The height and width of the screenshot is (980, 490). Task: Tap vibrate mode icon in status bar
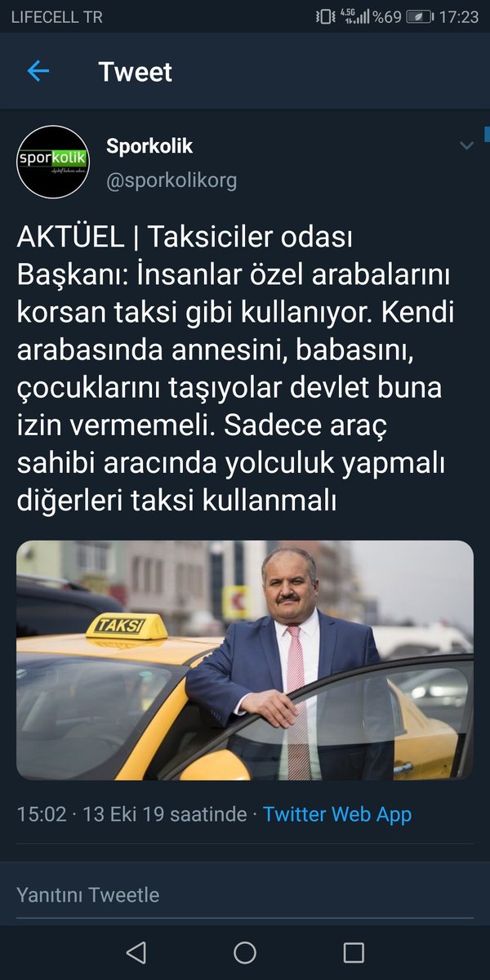tap(325, 16)
